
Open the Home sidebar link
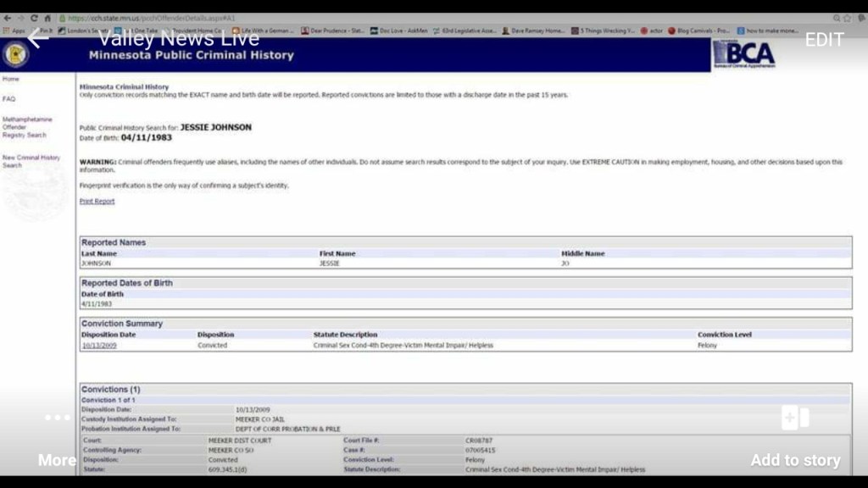pos(11,79)
